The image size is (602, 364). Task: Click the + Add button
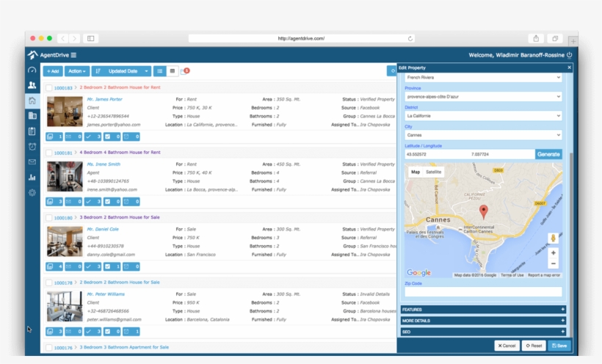coord(53,71)
